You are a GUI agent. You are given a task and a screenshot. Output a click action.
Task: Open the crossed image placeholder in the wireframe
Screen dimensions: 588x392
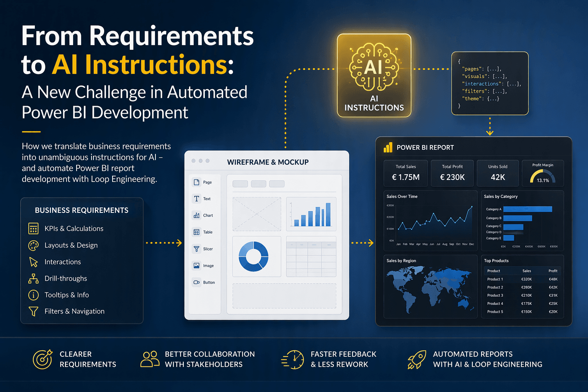pos(257,214)
